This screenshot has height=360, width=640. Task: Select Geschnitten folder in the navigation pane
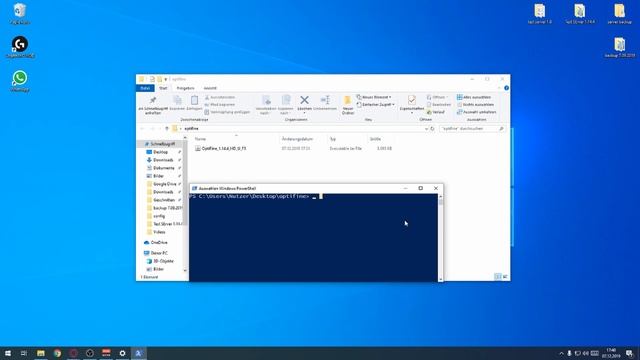pyautogui.click(x=164, y=200)
